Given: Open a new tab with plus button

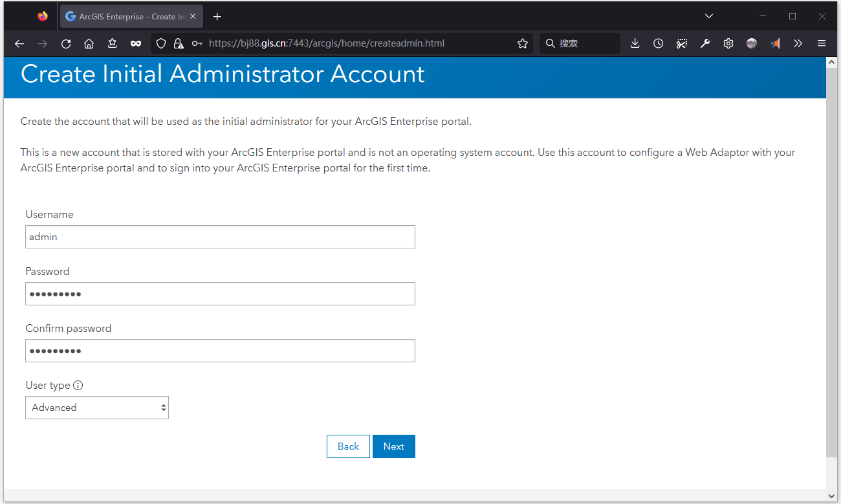Looking at the screenshot, I should coord(217,17).
